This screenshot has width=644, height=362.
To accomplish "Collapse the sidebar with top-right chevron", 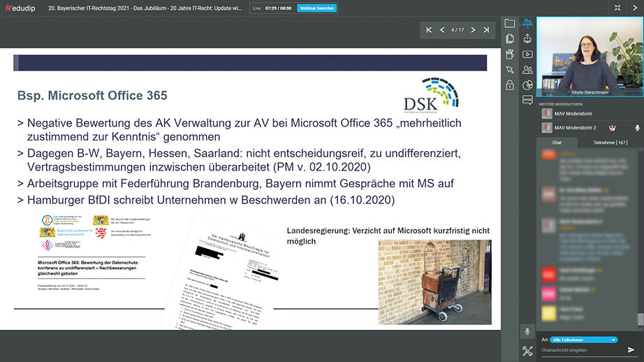I will (634, 8).
